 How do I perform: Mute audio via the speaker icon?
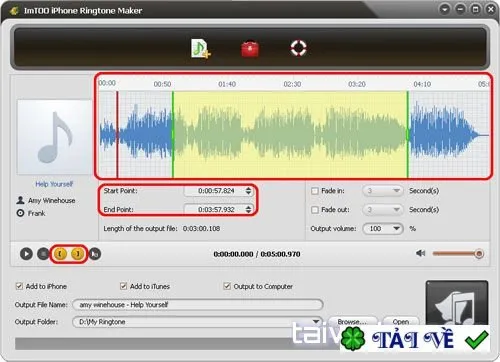[420, 253]
